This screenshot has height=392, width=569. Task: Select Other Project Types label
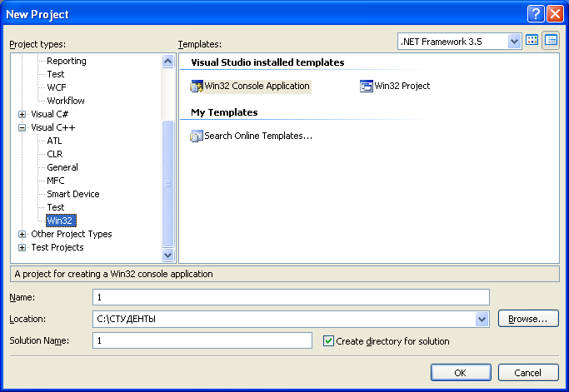(72, 234)
